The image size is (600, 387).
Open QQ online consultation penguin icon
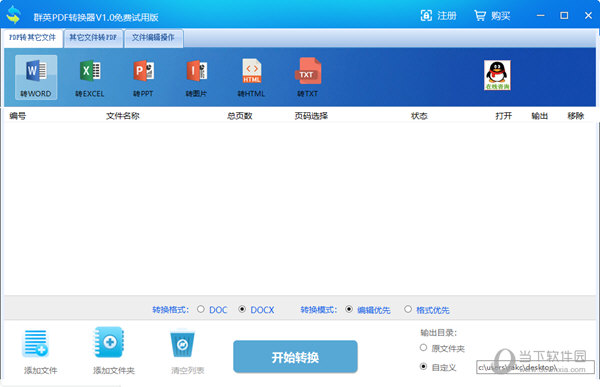tap(497, 75)
